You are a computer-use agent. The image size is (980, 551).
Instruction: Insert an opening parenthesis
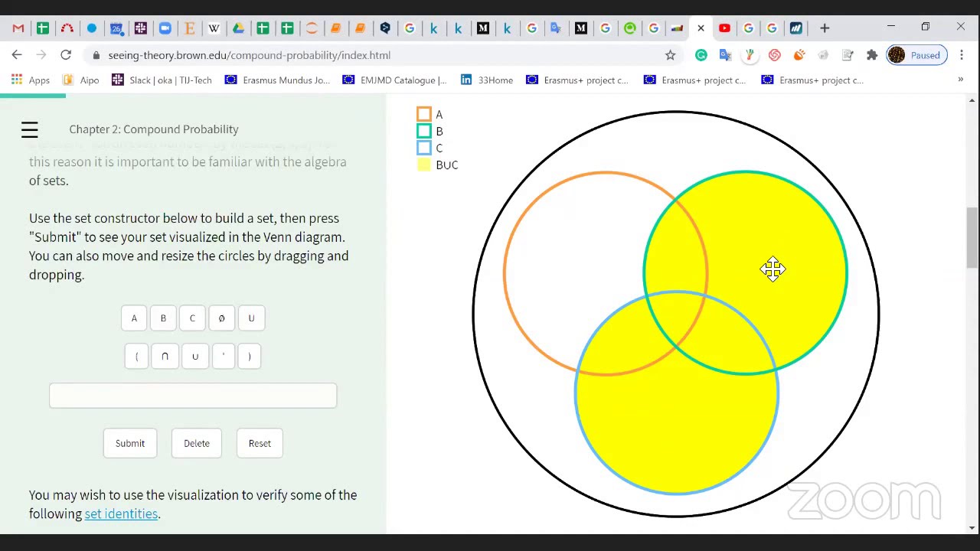tap(137, 357)
